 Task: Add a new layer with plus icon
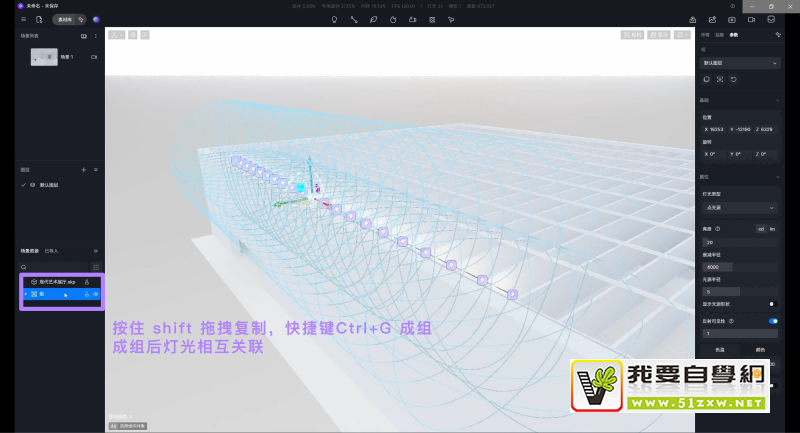pos(84,171)
